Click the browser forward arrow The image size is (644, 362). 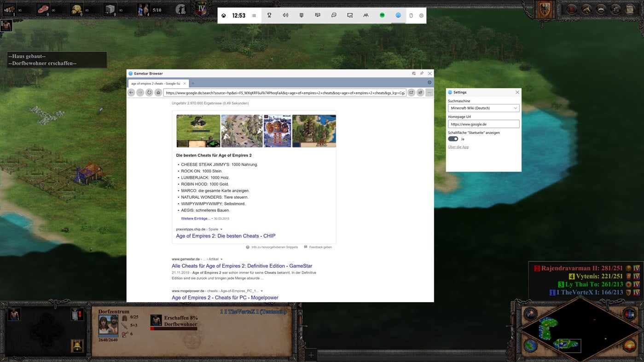click(x=140, y=92)
